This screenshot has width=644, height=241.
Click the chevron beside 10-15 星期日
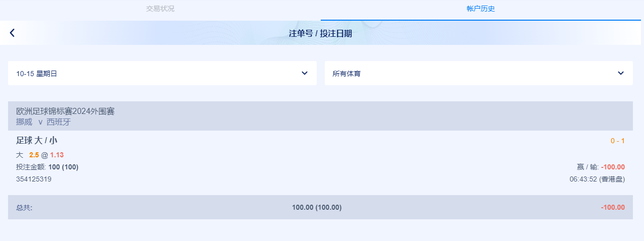[305, 73]
